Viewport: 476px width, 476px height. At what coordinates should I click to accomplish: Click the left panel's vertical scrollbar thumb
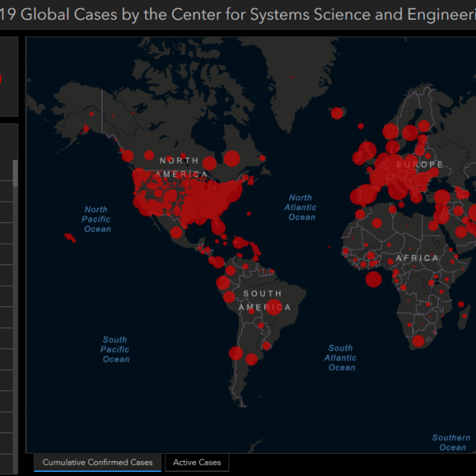click(x=15, y=173)
